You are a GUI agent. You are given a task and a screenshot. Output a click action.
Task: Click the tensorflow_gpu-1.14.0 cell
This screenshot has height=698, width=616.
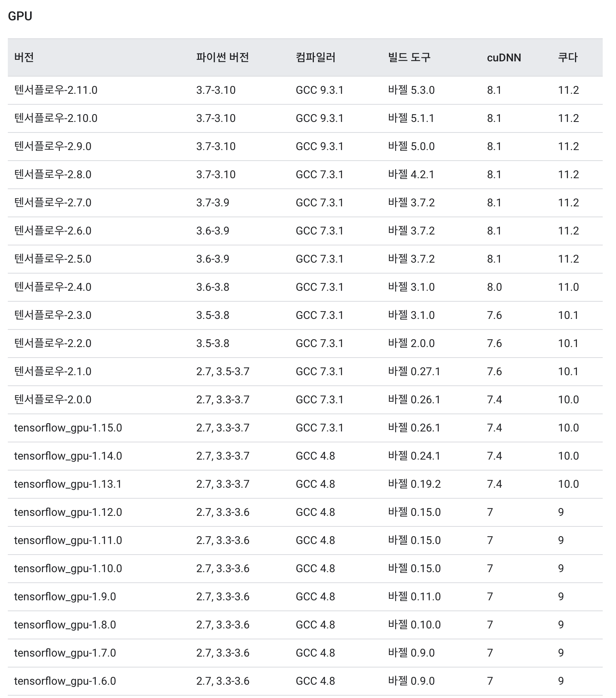coord(68,456)
